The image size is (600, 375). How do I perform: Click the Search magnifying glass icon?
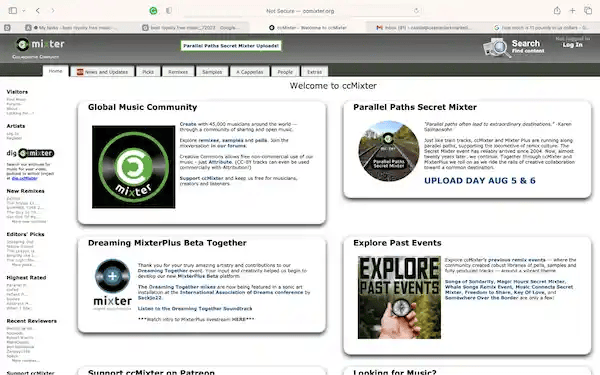[x=496, y=48]
